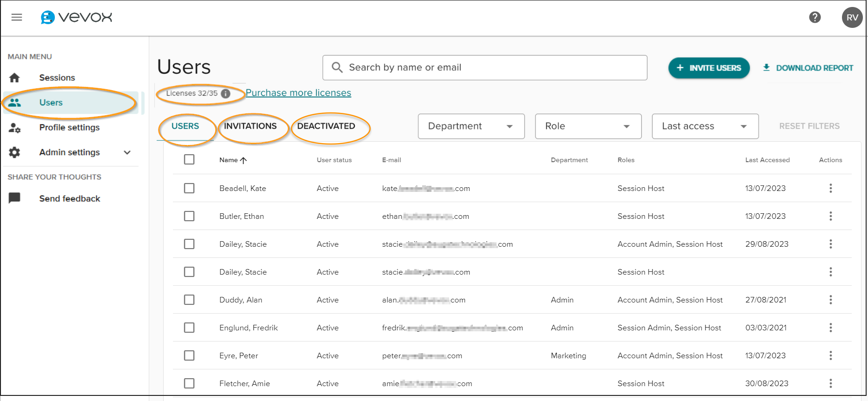Click the Sessions home icon

click(15, 78)
